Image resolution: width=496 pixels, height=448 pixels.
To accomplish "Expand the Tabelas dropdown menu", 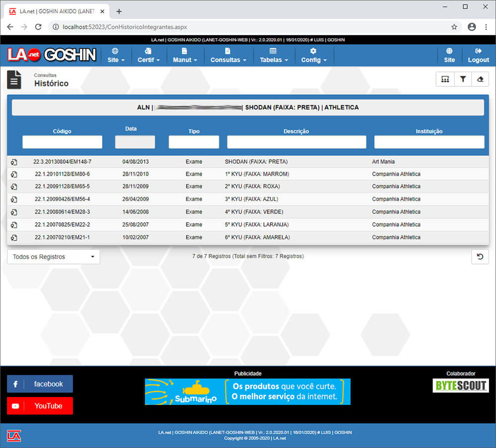I will (x=274, y=55).
